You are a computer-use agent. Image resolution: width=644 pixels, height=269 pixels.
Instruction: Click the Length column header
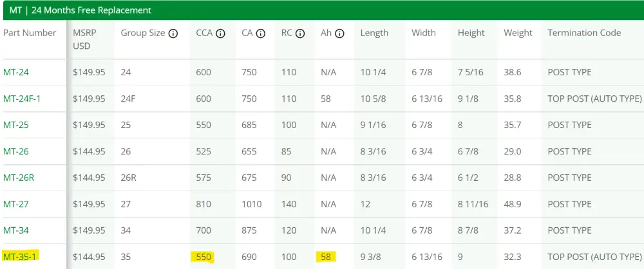tap(374, 33)
